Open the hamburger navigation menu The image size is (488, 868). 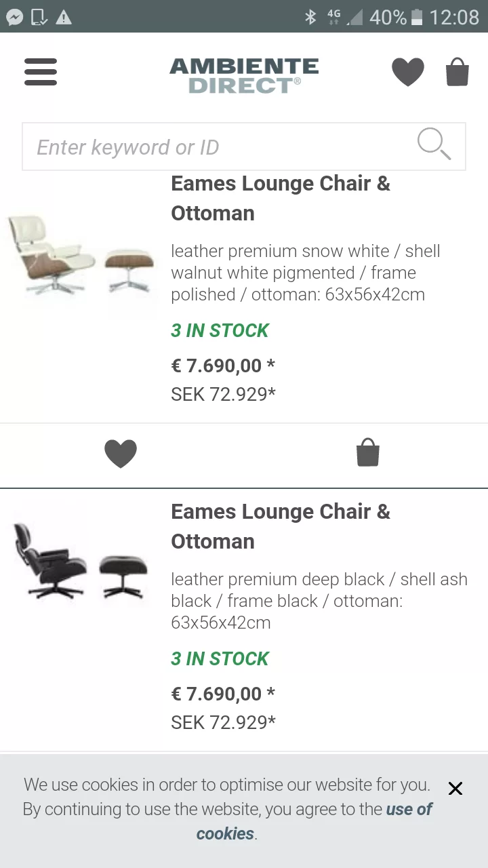click(41, 71)
